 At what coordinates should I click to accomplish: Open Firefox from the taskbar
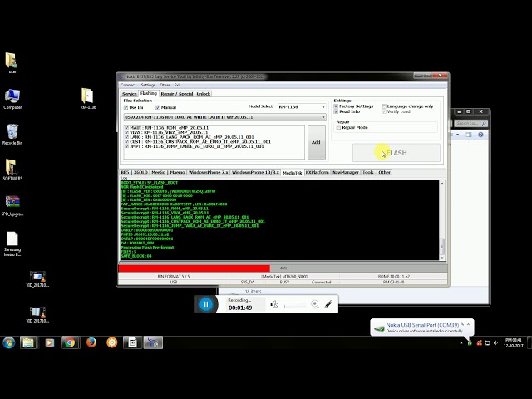pos(91,342)
